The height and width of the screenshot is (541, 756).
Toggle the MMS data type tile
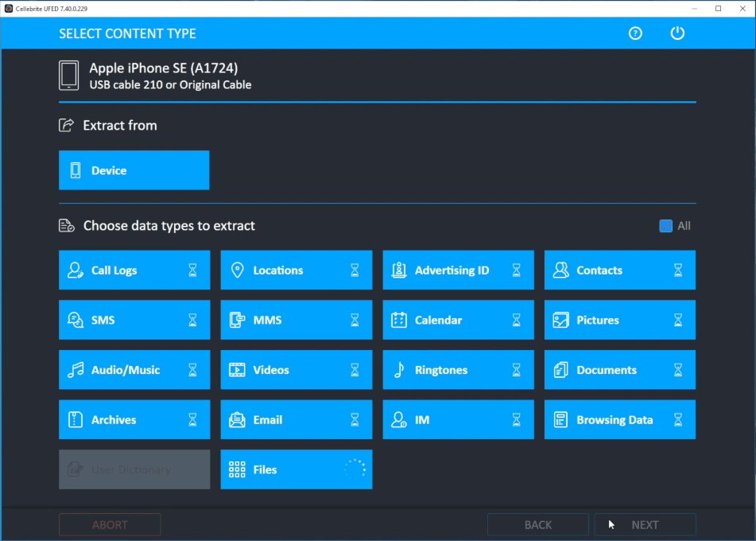pos(296,320)
